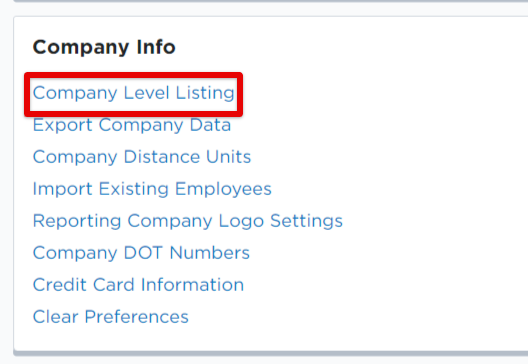Viewport: 528px width, 364px height.
Task: Open Export Company Data
Action: [132, 125]
